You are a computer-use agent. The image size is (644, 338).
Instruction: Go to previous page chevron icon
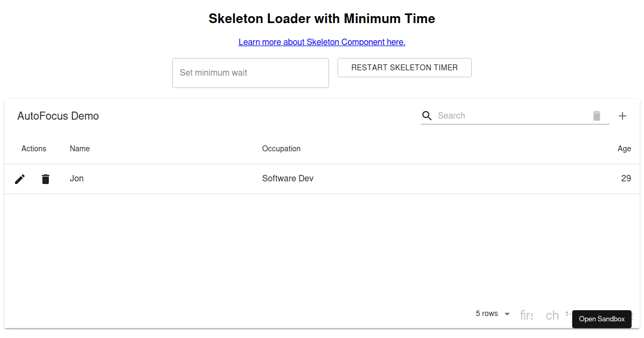[552, 315]
